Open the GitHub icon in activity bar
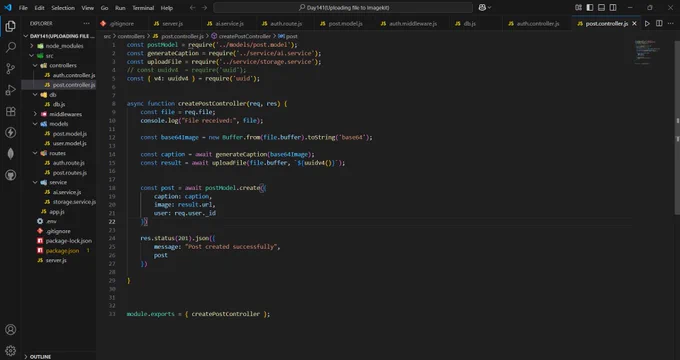 [10, 175]
